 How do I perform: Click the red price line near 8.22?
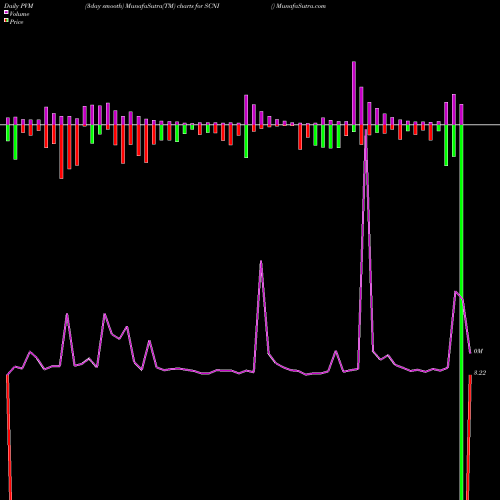pos(469,437)
